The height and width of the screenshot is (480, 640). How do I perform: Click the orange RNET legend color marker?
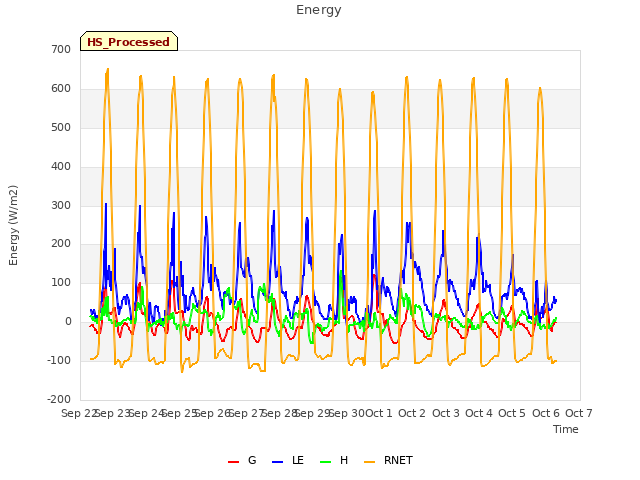coord(369,462)
